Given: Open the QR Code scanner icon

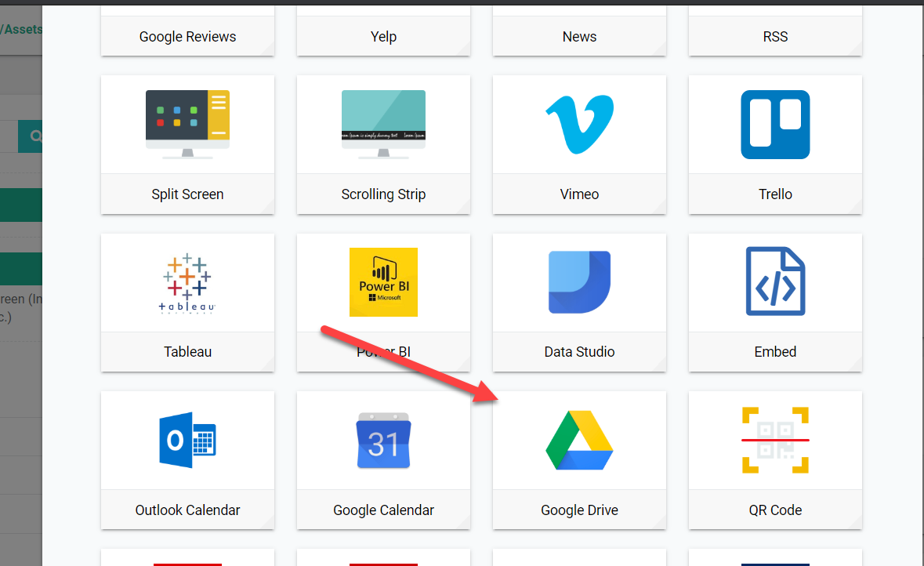Looking at the screenshot, I should [776, 440].
